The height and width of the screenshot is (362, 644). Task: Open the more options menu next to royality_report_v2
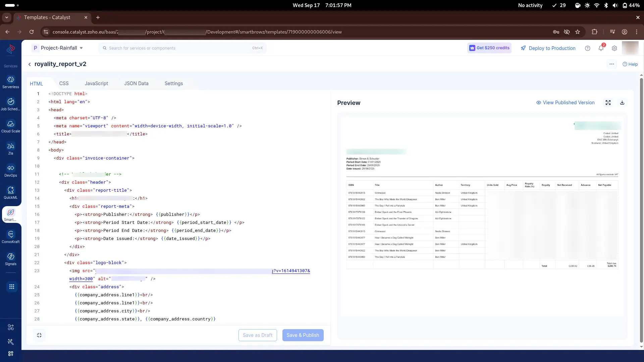coord(612,64)
